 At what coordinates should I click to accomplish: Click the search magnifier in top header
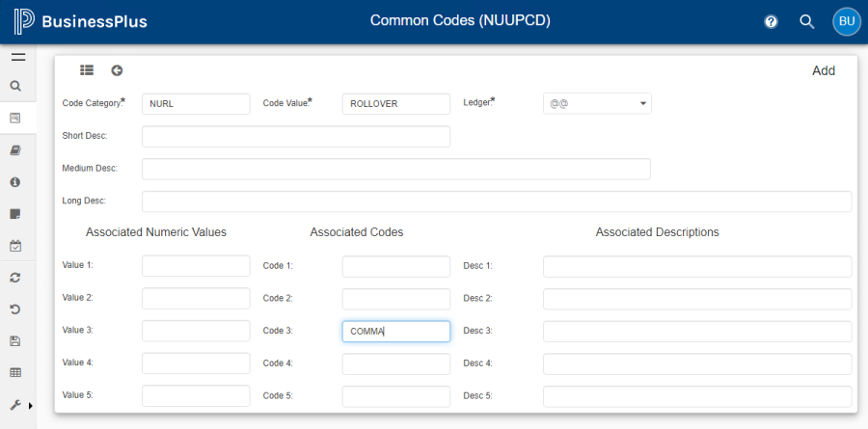click(807, 21)
